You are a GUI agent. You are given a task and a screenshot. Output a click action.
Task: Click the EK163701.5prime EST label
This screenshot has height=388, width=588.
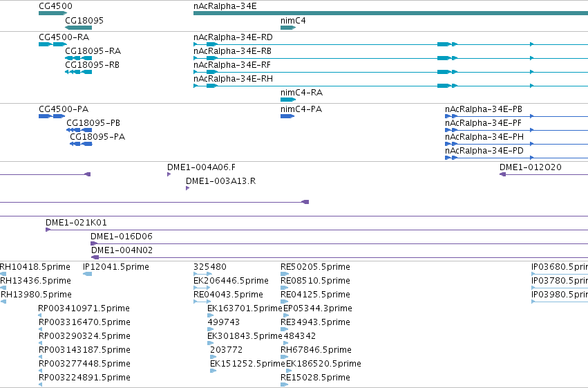245,308
